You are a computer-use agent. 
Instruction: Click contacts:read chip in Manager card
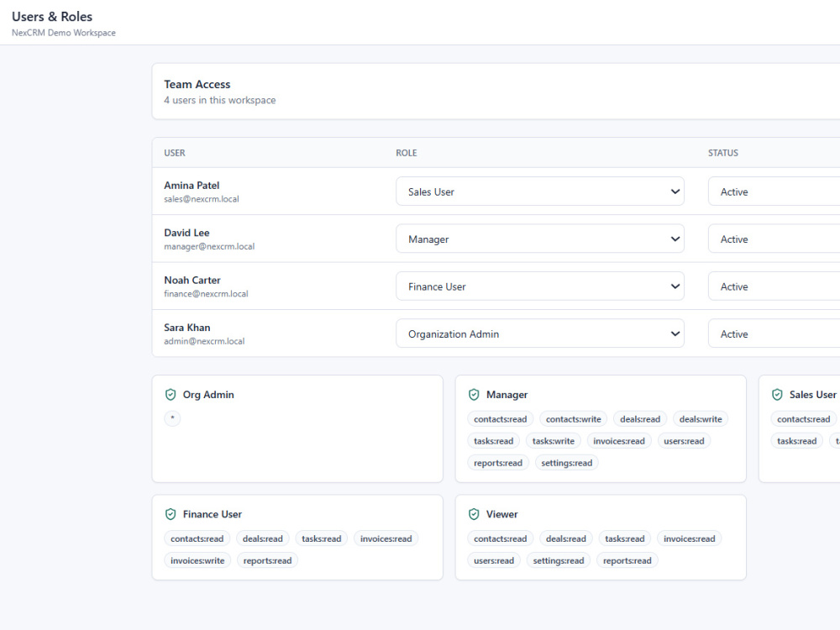coord(501,419)
